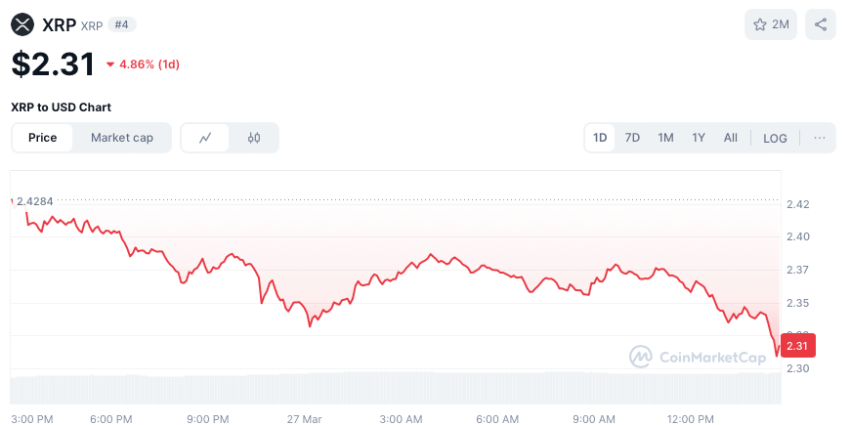Click the red 2.31 current price tag

(800, 345)
